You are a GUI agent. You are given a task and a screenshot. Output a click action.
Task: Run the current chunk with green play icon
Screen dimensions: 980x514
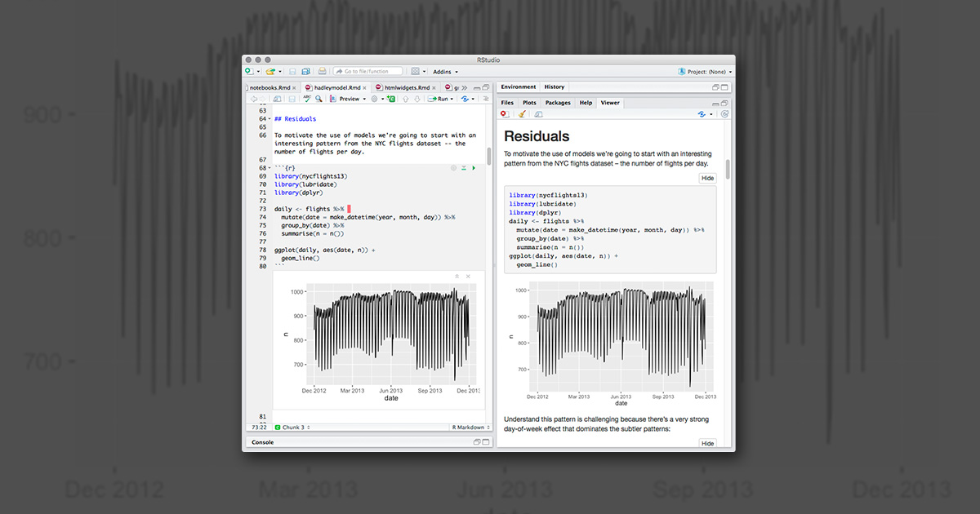pyautogui.click(x=474, y=168)
